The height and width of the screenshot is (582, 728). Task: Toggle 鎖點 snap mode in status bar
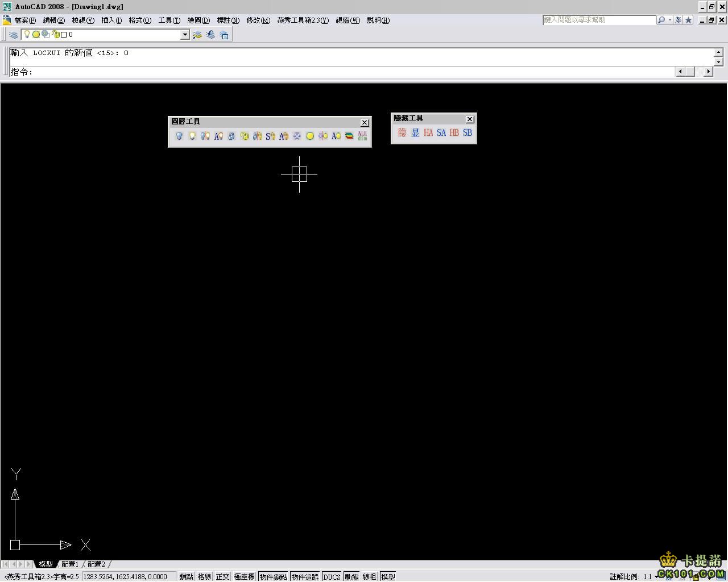(187, 576)
